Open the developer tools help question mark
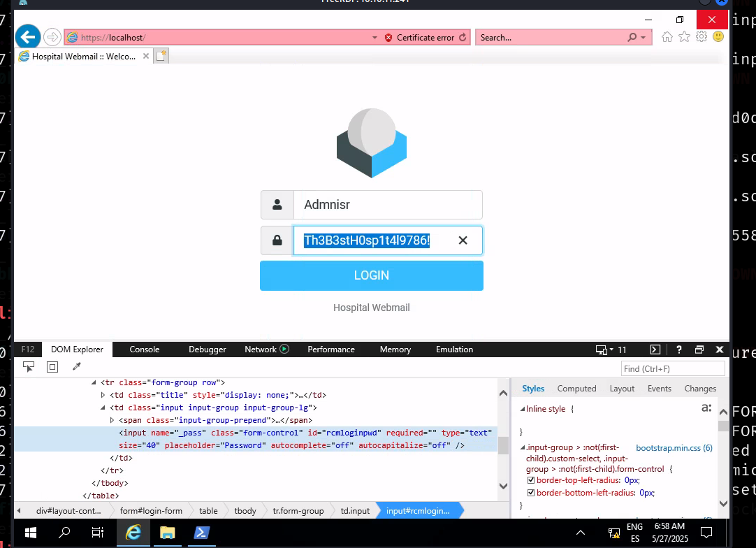This screenshot has width=756, height=548. pos(678,349)
